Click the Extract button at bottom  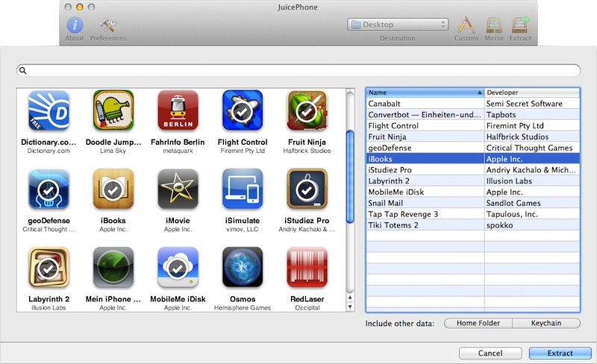[554, 353]
